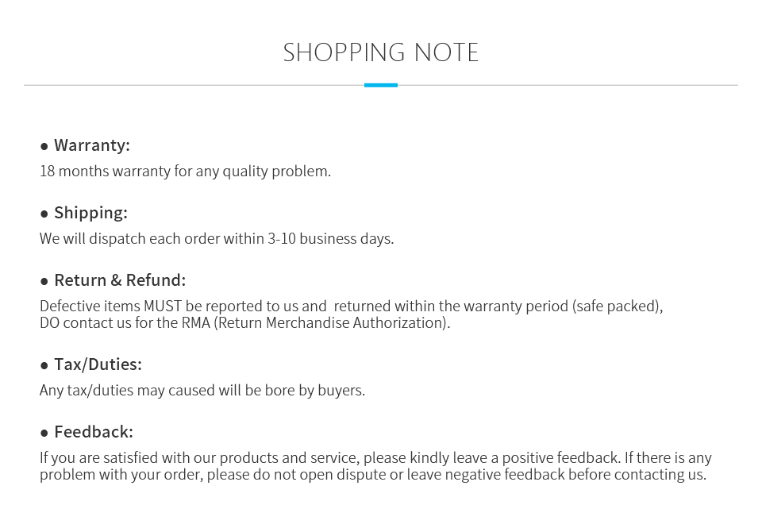
Task: Click the Defective items MUST be reported line
Action: pyautogui.click(x=352, y=306)
